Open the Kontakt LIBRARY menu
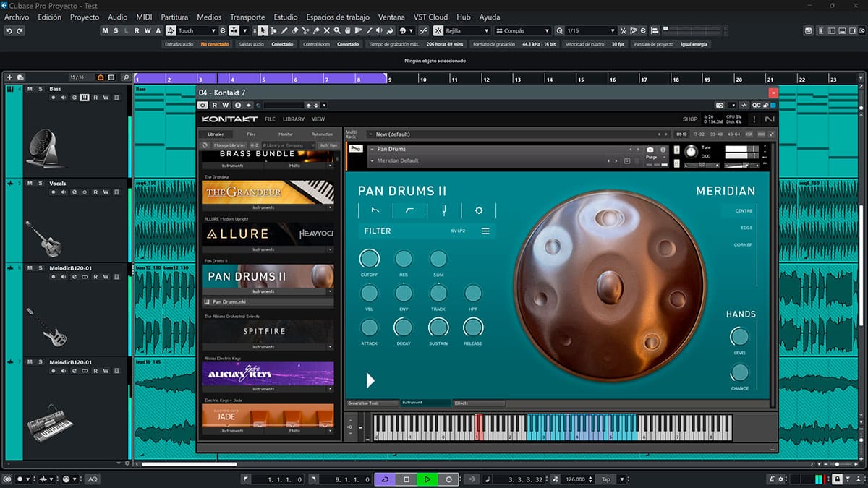 click(x=294, y=119)
